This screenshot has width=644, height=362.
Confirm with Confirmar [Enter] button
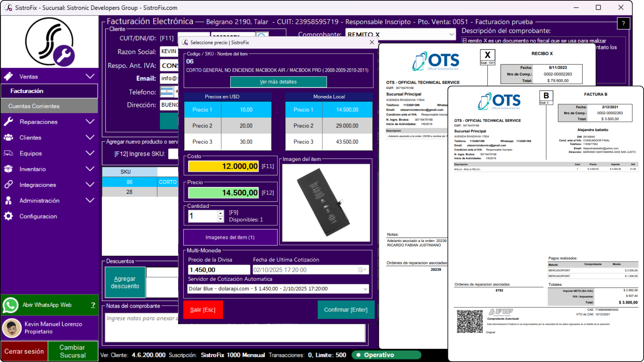[x=346, y=310]
